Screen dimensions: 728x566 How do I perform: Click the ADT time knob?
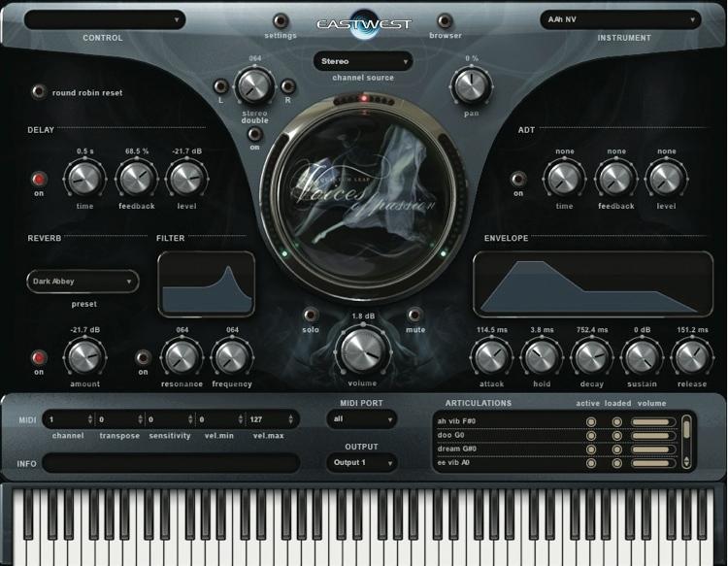(564, 179)
